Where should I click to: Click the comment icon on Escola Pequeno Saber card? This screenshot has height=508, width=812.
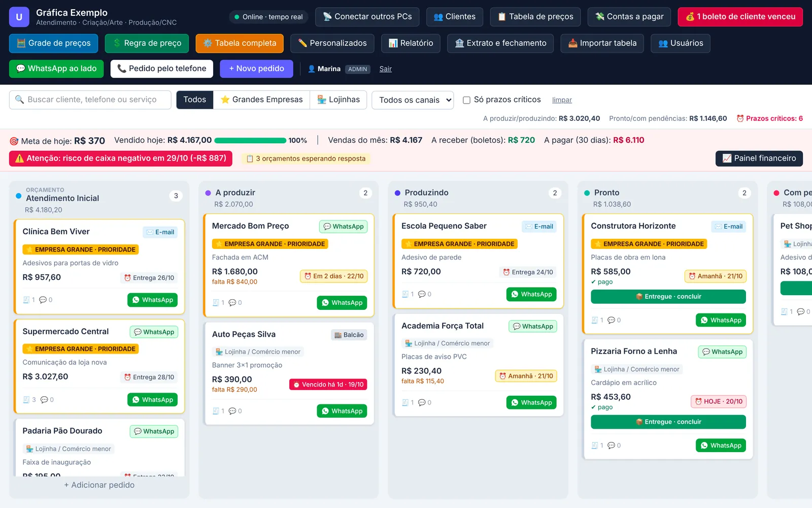(x=422, y=294)
